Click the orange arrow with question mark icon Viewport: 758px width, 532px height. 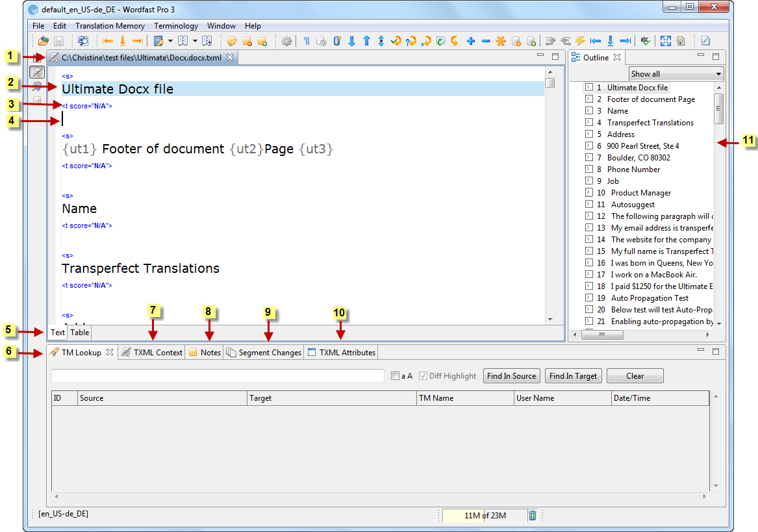(411, 41)
